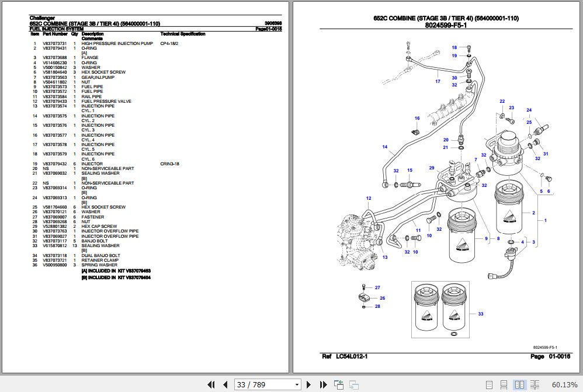
Task: Go to the previous page
Action: point(225,384)
